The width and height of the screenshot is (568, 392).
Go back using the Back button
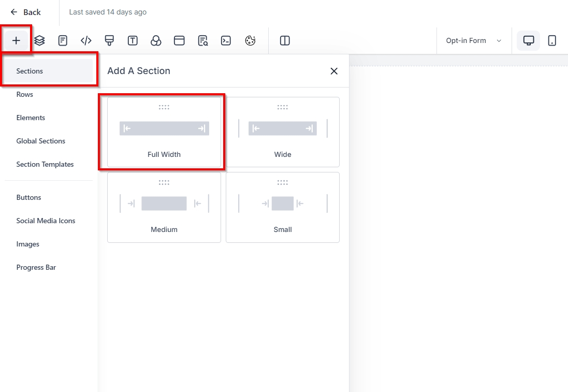pos(26,12)
